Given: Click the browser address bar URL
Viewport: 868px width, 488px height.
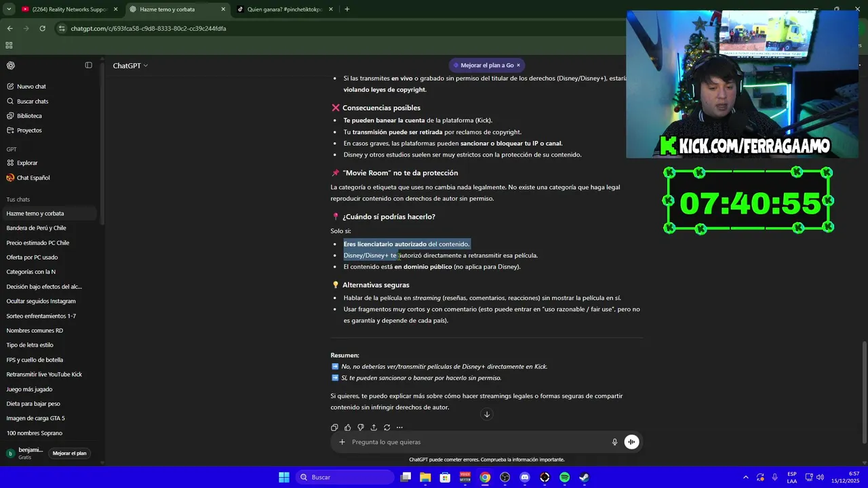Looking at the screenshot, I should click(149, 28).
